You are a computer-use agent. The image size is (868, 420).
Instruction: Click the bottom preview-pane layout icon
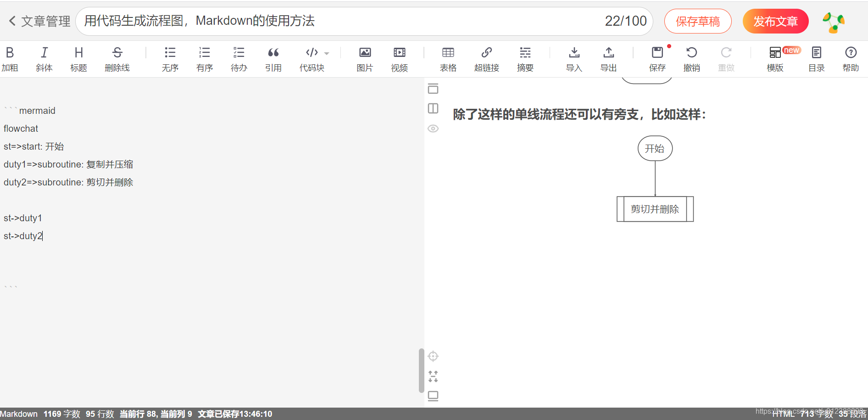click(x=433, y=396)
